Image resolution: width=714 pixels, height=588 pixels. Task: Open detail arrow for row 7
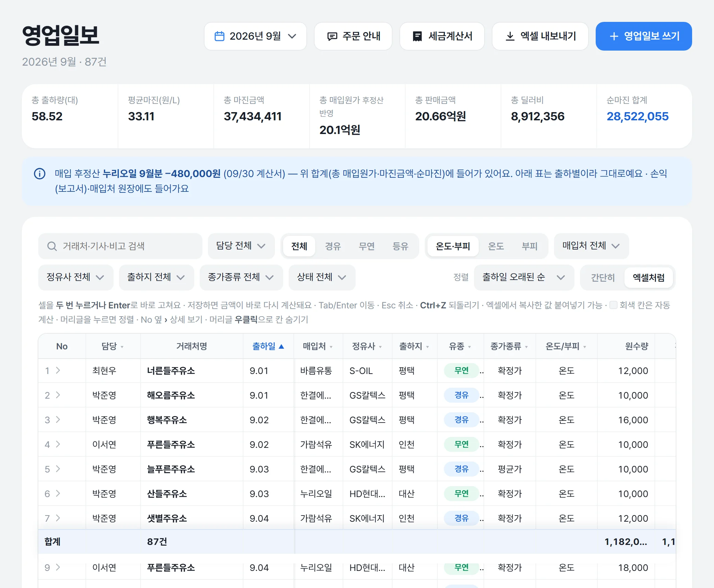(58, 518)
